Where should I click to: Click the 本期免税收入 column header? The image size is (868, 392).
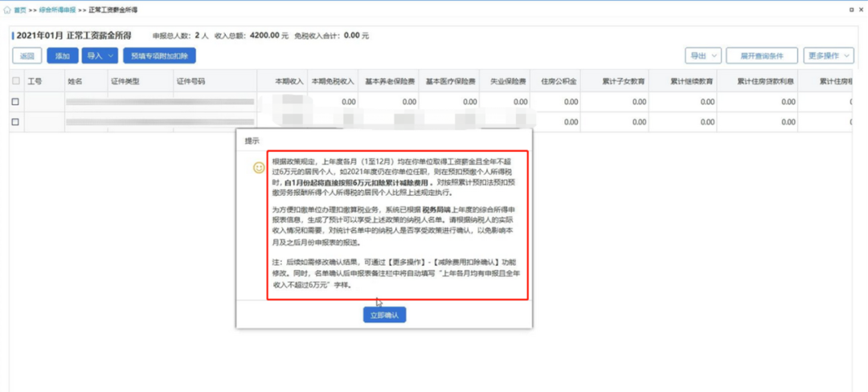(333, 81)
